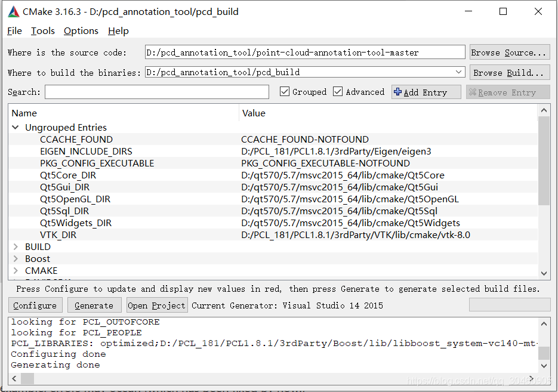Collapse the Ungrouped Entries group
Image resolution: width=558 pixels, height=392 pixels.
[x=16, y=127]
